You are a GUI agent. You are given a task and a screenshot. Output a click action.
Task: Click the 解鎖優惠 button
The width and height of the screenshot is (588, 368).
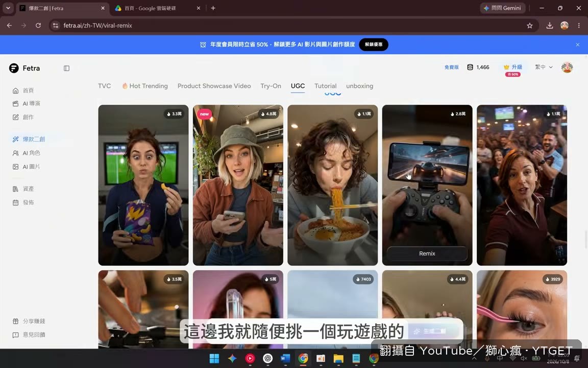tap(374, 44)
